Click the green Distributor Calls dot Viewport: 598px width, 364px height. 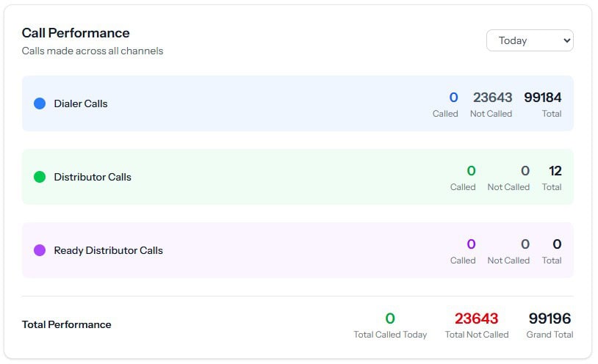point(40,177)
